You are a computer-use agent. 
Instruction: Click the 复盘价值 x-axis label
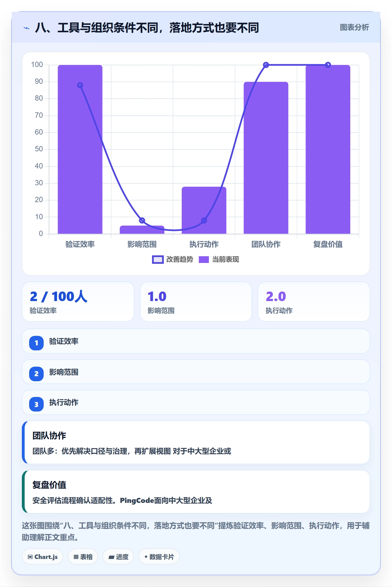coord(328,244)
